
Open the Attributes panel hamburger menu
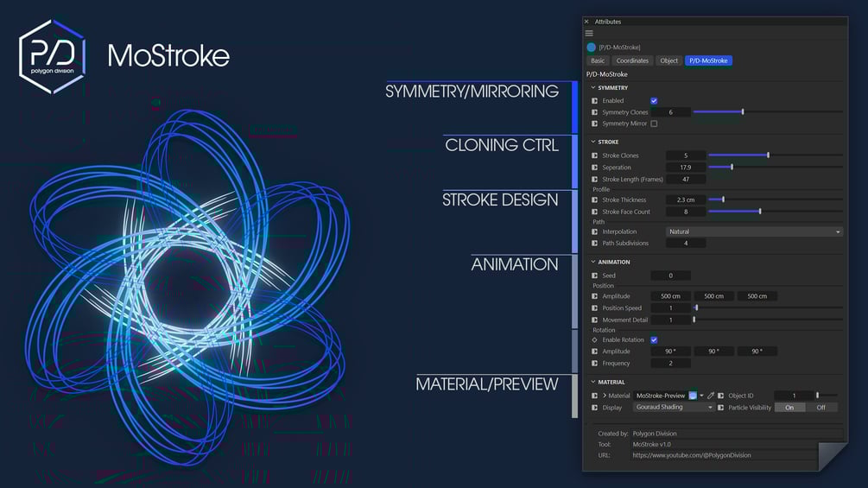(589, 33)
